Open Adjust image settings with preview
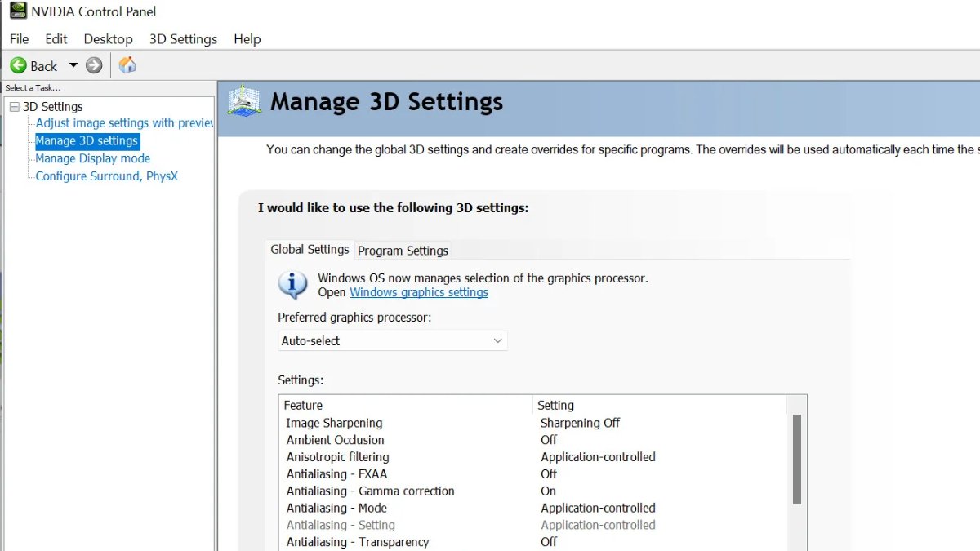 124,123
